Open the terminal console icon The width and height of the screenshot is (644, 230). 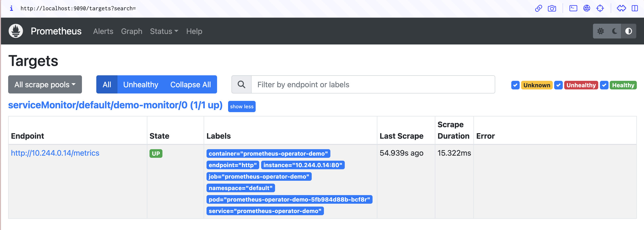573,8
